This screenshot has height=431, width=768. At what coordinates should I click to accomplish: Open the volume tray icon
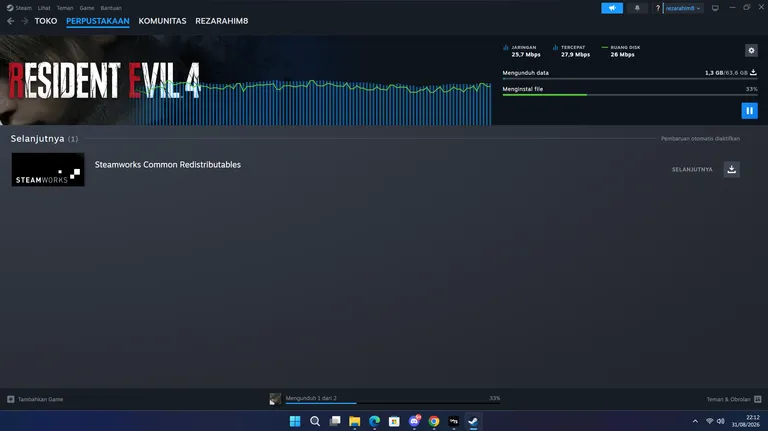(x=720, y=421)
